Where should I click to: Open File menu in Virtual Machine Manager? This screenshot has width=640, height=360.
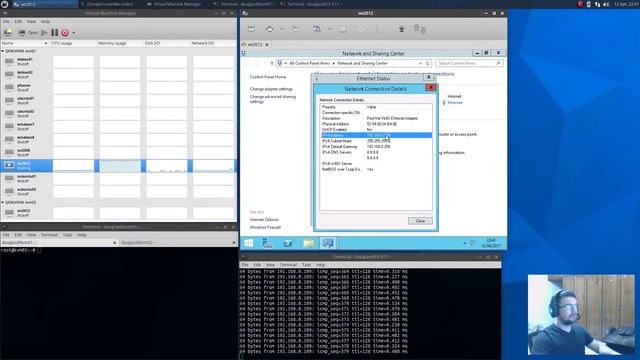point(6,21)
